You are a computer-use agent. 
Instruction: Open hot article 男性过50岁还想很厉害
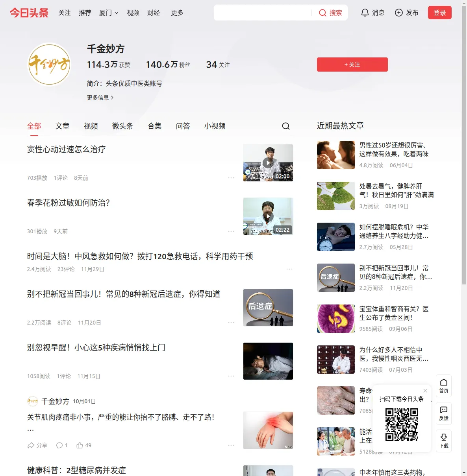pyautogui.click(x=394, y=149)
